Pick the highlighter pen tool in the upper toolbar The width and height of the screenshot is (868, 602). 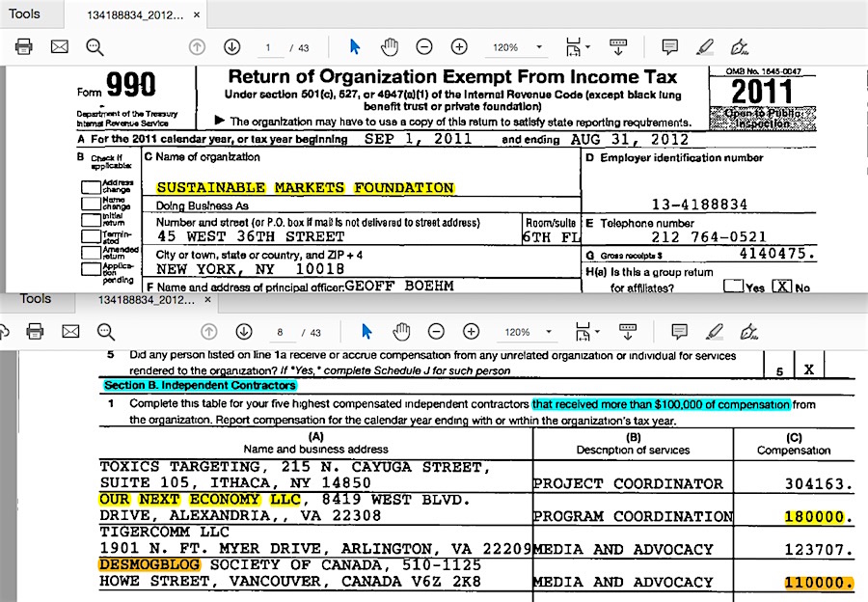(705, 47)
